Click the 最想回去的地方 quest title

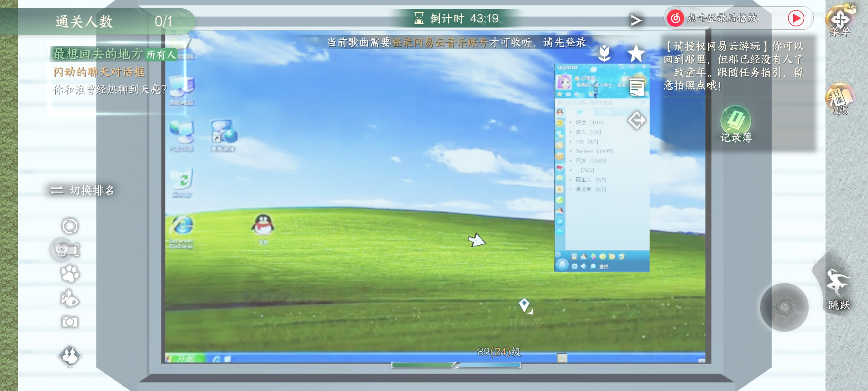click(x=98, y=54)
